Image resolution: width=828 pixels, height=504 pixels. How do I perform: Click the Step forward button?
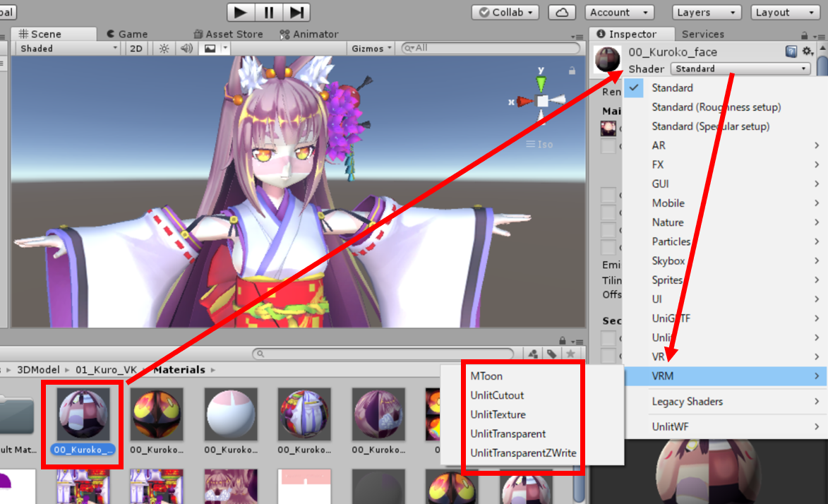(296, 12)
